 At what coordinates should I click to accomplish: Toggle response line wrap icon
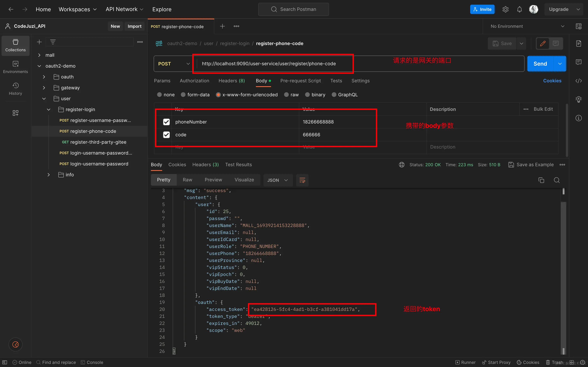point(302,180)
